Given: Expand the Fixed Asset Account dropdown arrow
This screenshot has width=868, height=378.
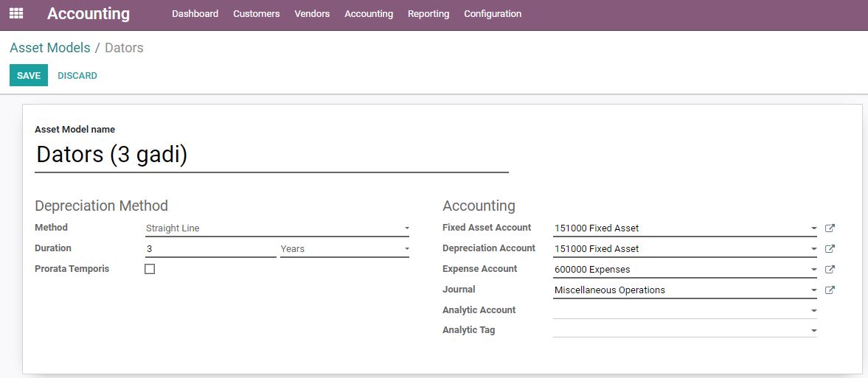Looking at the screenshot, I should 813,228.
